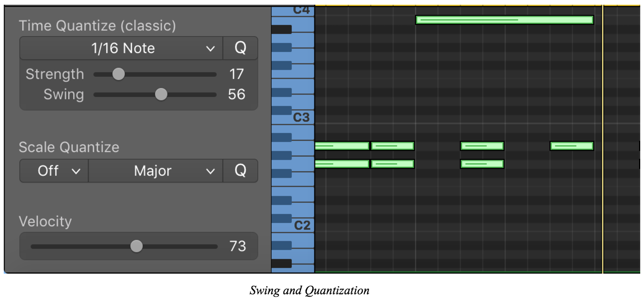Click the Velocity value 73
This screenshot has height=299, width=644.
pyautogui.click(x=237, y=246)
